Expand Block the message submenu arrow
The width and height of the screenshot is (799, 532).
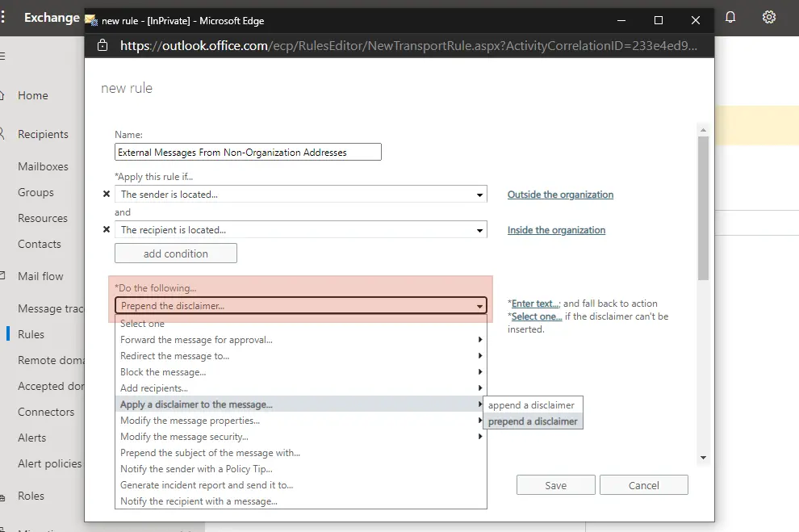[480, 372]
